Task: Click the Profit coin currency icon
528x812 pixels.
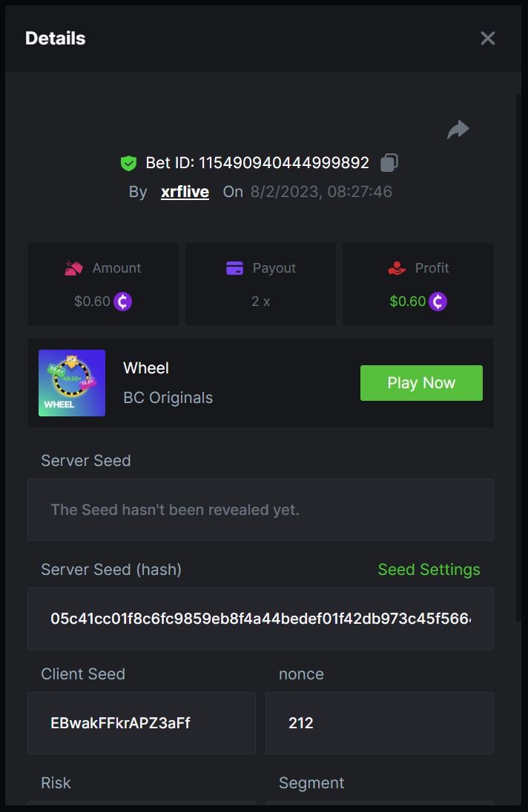Action: click(x=438, y=302)
